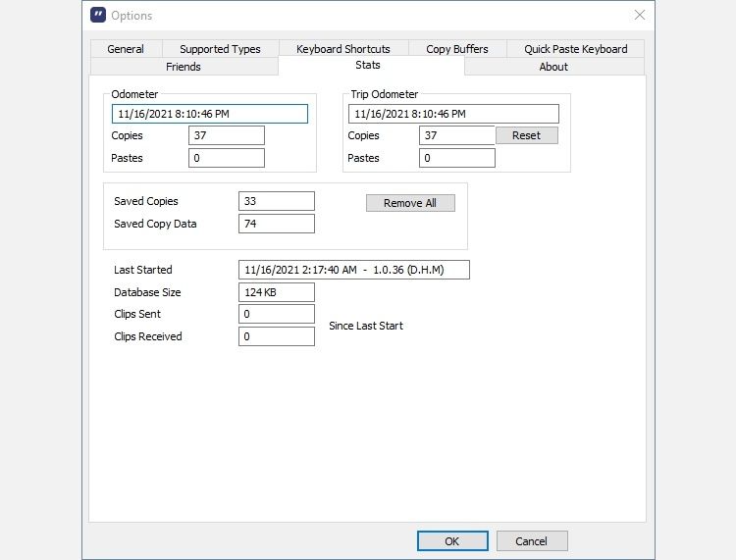Click the Trip Odometer Pastes field
The width and height of the screenshot is (736, 560).
(456, 158)
